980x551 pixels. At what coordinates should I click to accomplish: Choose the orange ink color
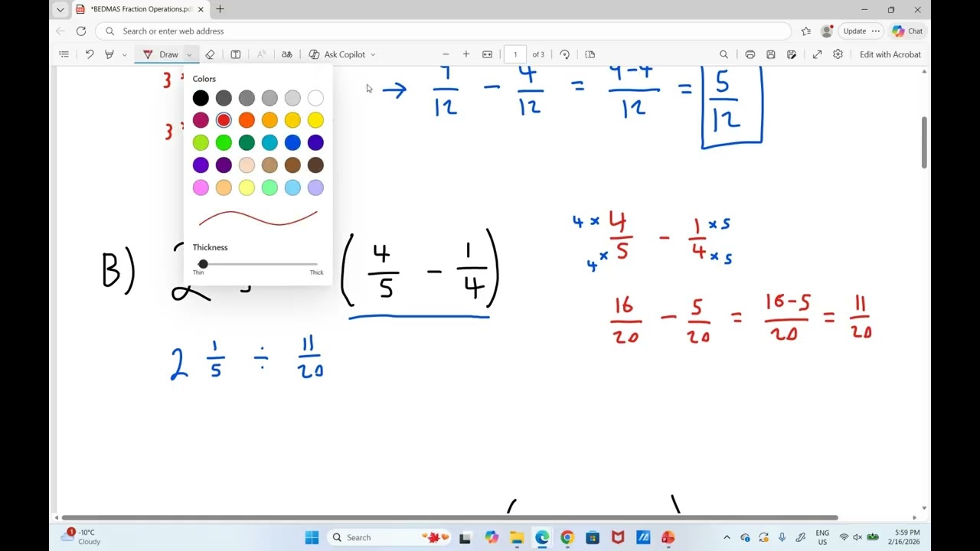coord(247,120)
